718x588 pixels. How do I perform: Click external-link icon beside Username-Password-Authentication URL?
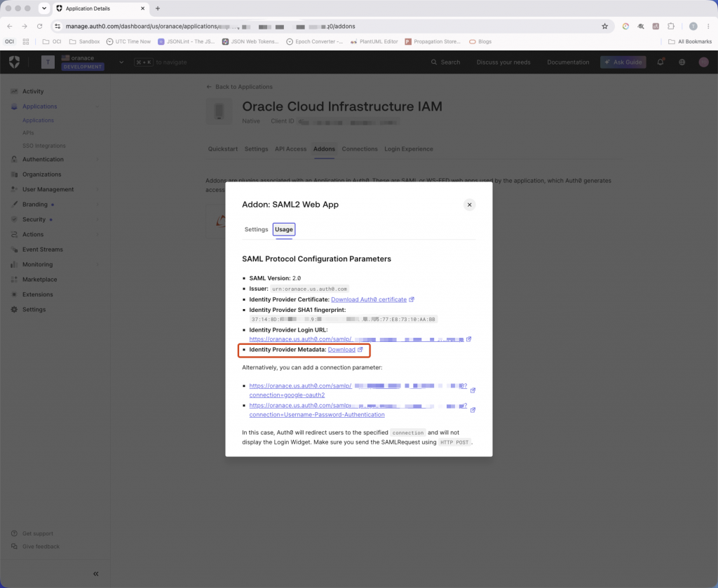[x=473, y=410]
